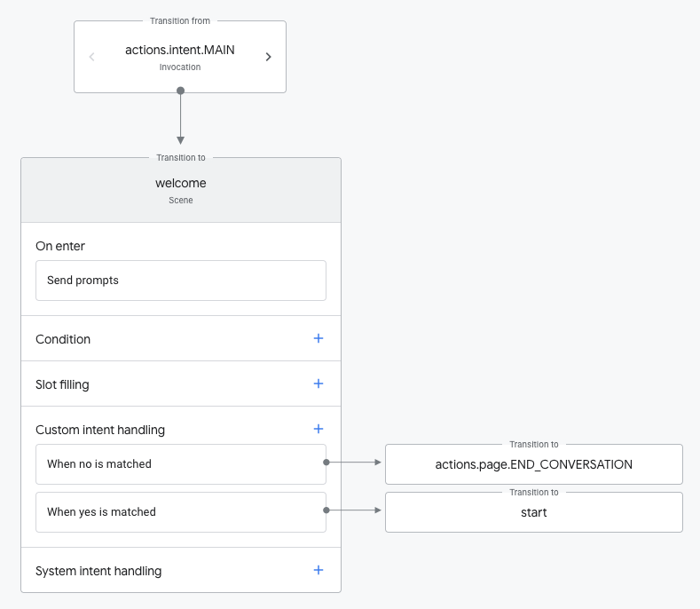The image size is (700, 609).
Task: Expand the Condition section label
Action: (x=63, y=339)
